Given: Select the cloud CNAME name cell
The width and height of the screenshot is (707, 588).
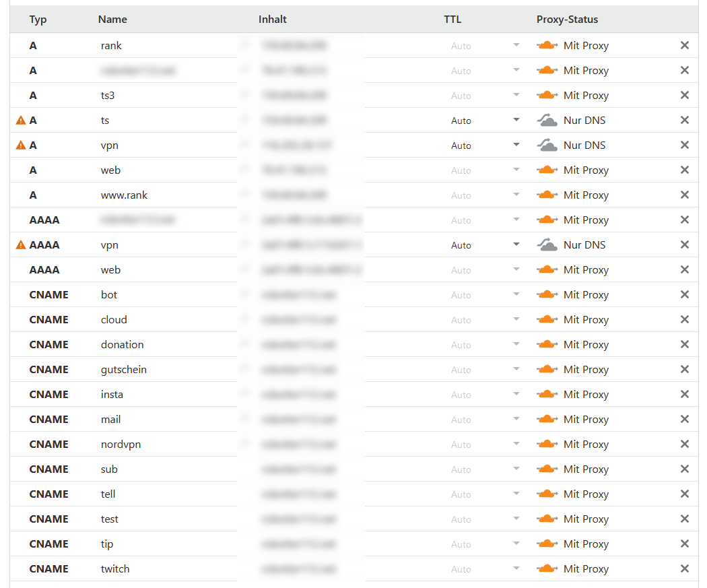Looking at the screenshot, I should [114, 320].
